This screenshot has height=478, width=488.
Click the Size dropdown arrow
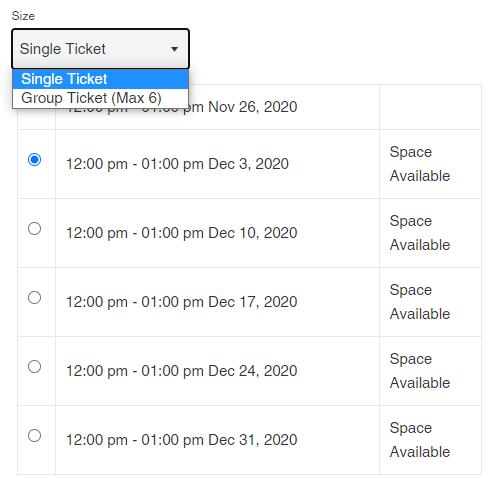point(174,49)
